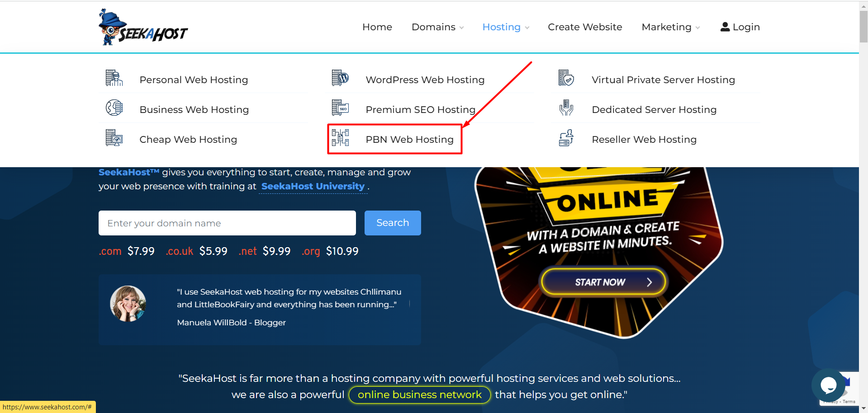Choose Dedicated Server Hosting entry
Screen dimensions: 868x413
[654, 110]
